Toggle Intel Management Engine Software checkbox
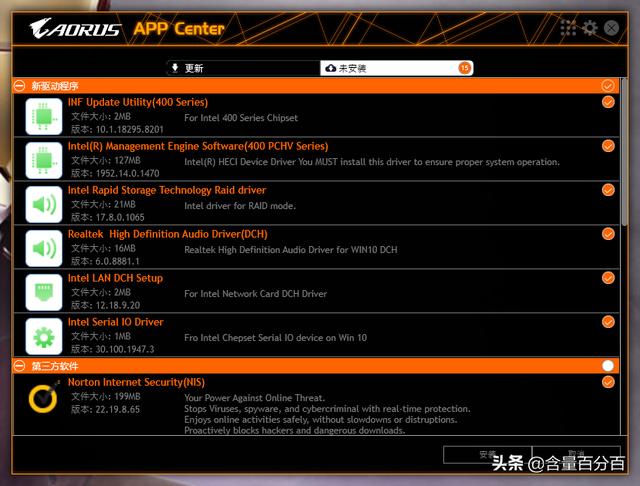 click(x=608, y=146)
